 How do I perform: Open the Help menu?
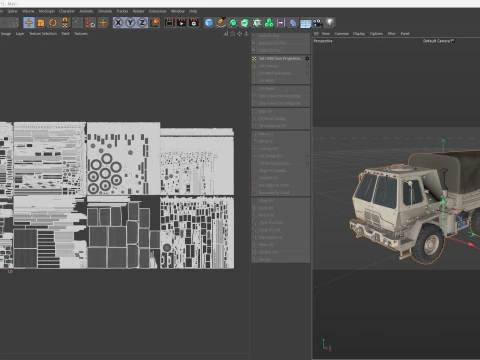(x=193, y=11)
